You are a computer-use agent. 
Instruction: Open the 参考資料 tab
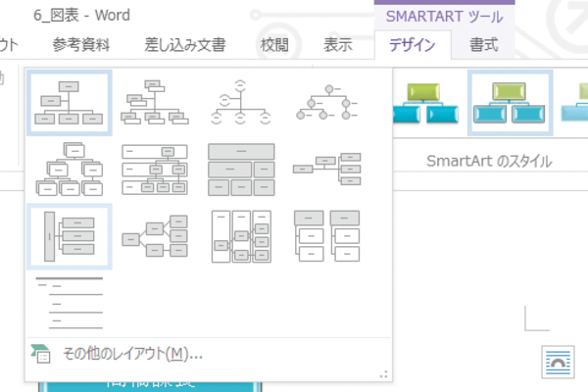tap(81, 45)
